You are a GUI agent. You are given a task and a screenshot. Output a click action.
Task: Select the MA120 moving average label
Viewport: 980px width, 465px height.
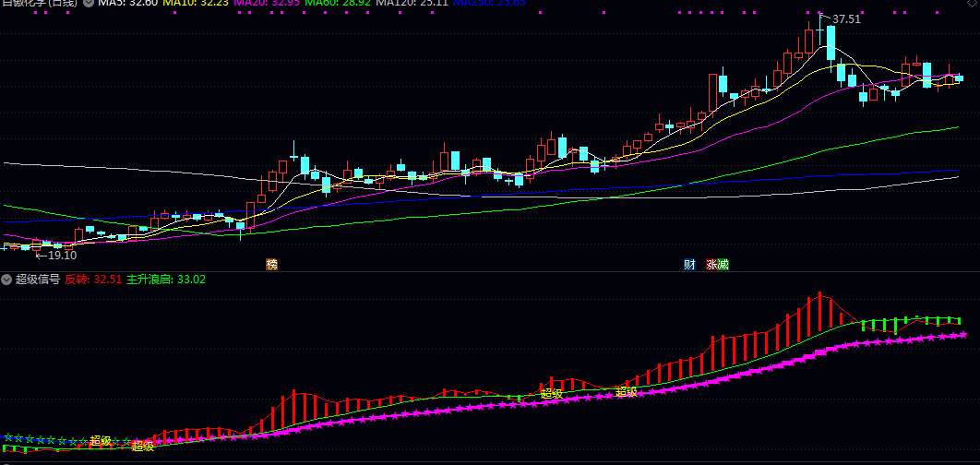(412, 3)
